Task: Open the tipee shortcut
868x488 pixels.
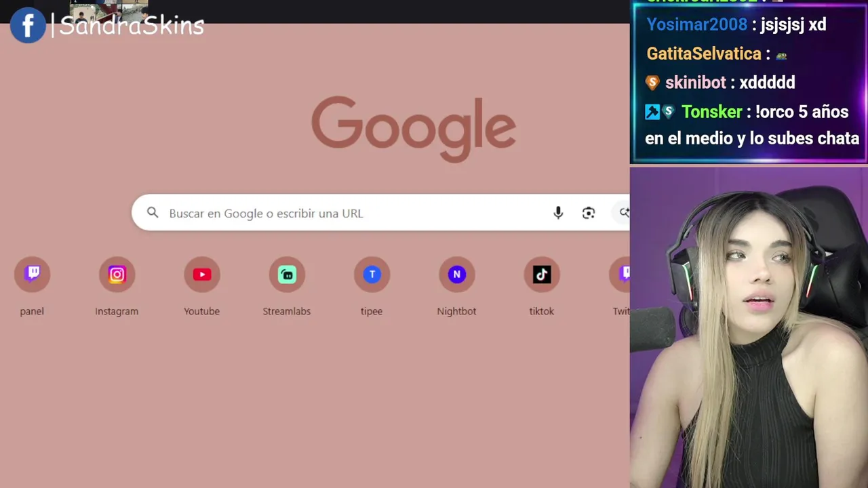Action: (372, 274)
